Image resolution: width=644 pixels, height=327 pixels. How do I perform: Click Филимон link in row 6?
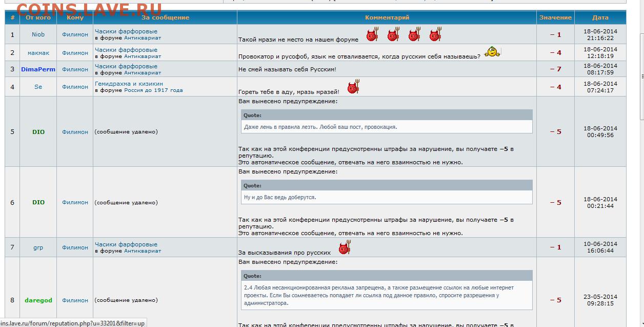[x=75, y=202]
